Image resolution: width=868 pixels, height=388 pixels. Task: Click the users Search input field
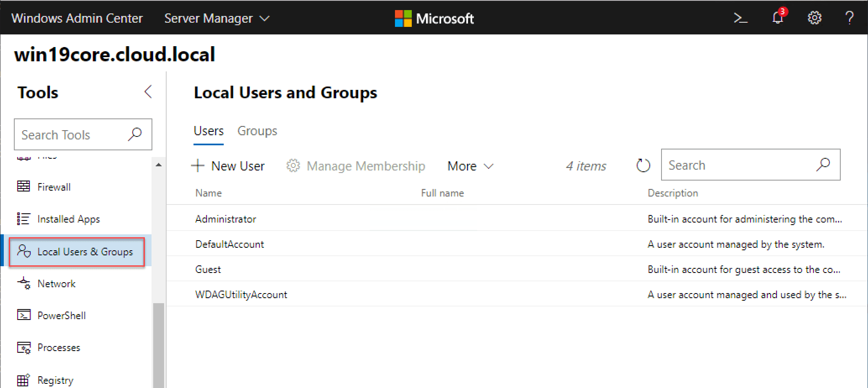(739, 165)
